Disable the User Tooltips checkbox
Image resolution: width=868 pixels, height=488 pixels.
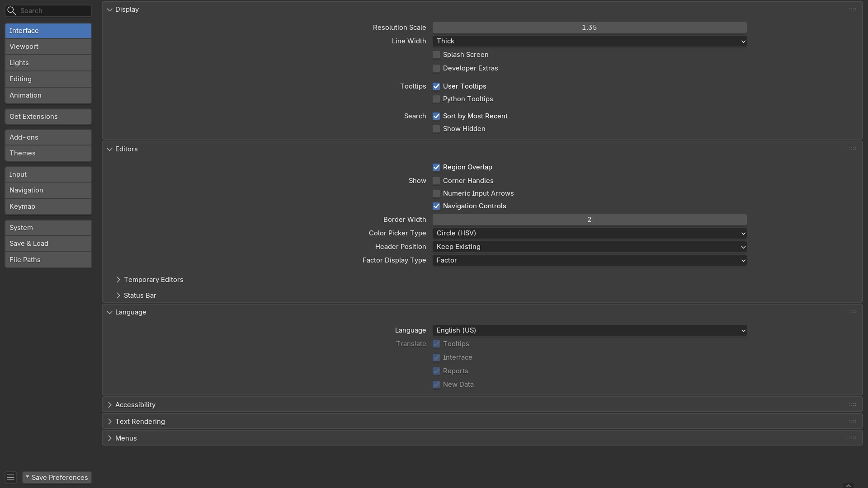(x=436, y=86)
